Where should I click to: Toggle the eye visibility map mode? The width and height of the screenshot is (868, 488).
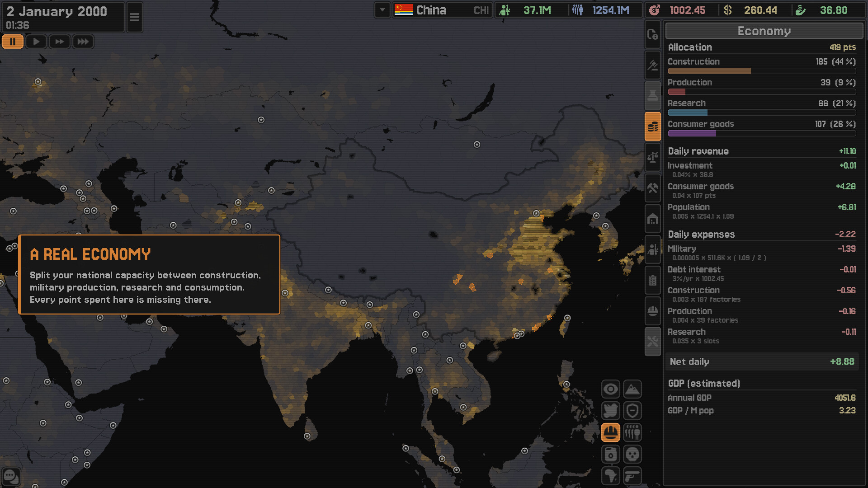tap(610, 389)
